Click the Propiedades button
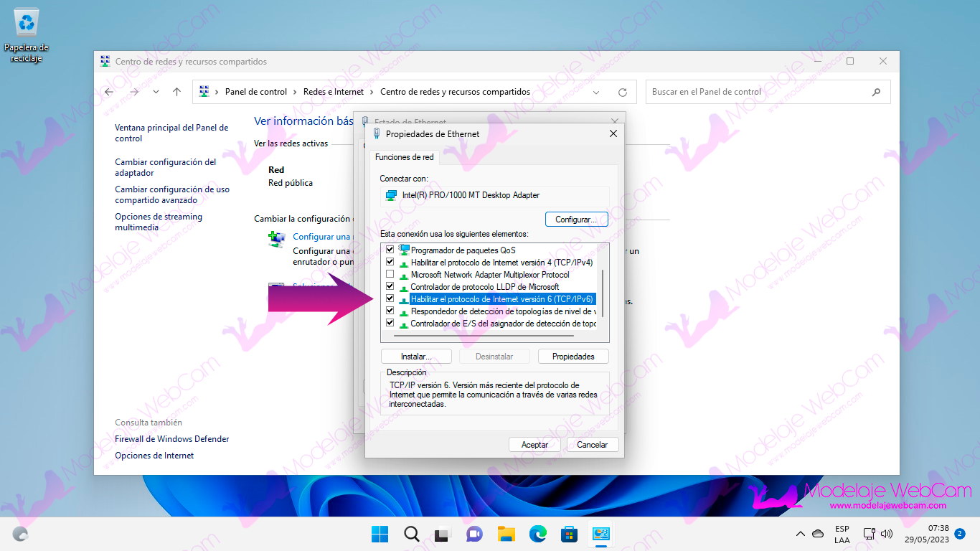This screenshot has height=551, width=980. [x=573, y=357]
